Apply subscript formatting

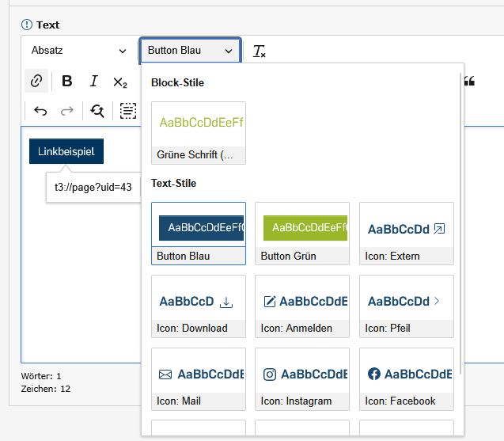[x=120, y=82]
